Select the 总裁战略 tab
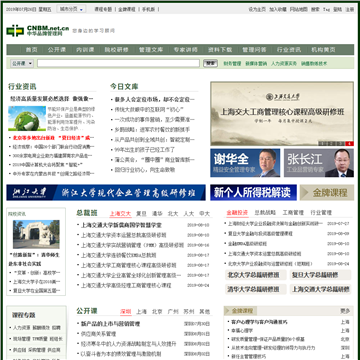Viewport: 360px width, 360px height. tap(265, 213)
